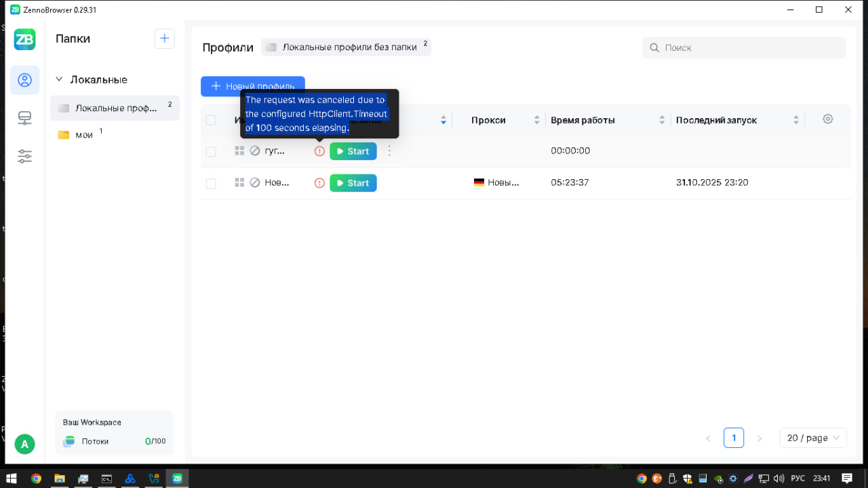Click the sort arrows on the name column
This screenshot has height=488, width=868.
(x=443, y=120)
